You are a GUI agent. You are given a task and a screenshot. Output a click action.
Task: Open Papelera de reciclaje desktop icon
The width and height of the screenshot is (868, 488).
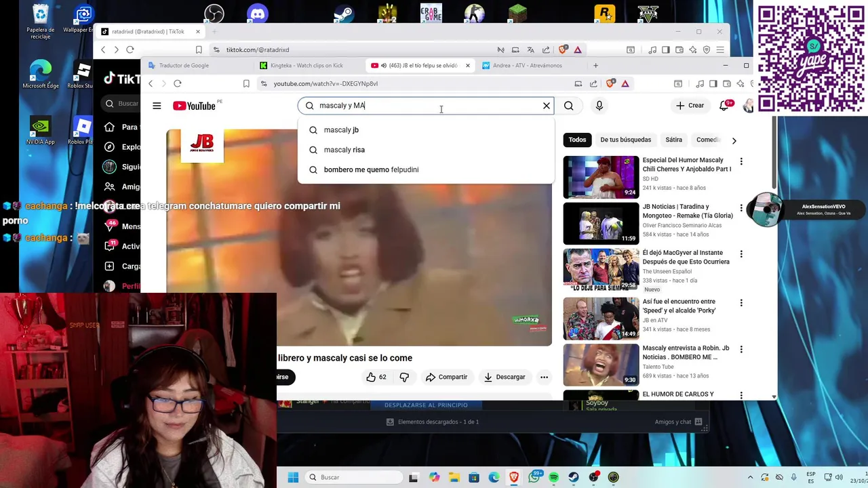pyautogui.click(x=41, y=22)
